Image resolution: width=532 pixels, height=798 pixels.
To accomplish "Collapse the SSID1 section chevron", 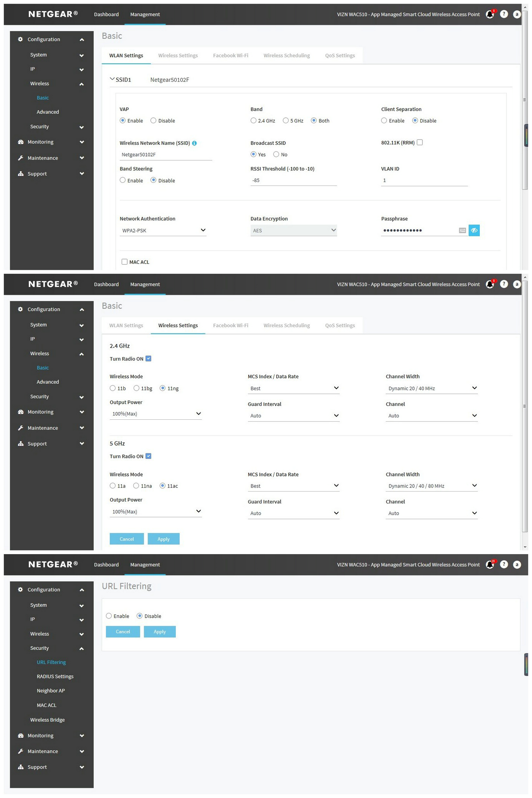I will 112,79.
